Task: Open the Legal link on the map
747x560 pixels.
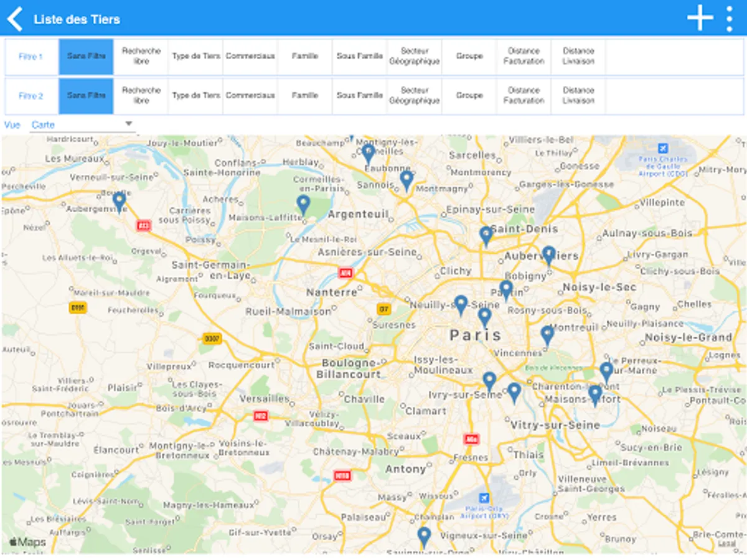Action: 726,543
